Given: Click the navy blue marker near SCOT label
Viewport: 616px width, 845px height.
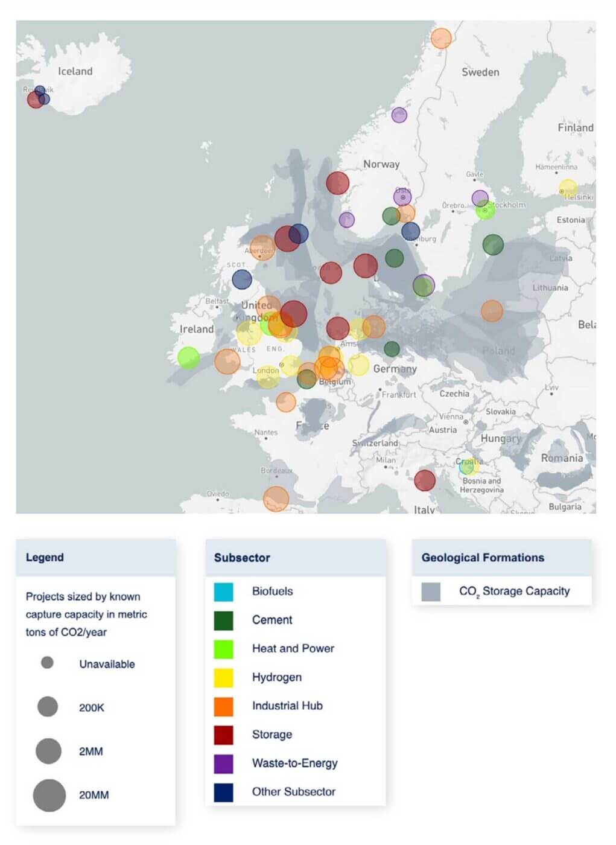Looking at the screenshot, I should (x=242, y=279).
